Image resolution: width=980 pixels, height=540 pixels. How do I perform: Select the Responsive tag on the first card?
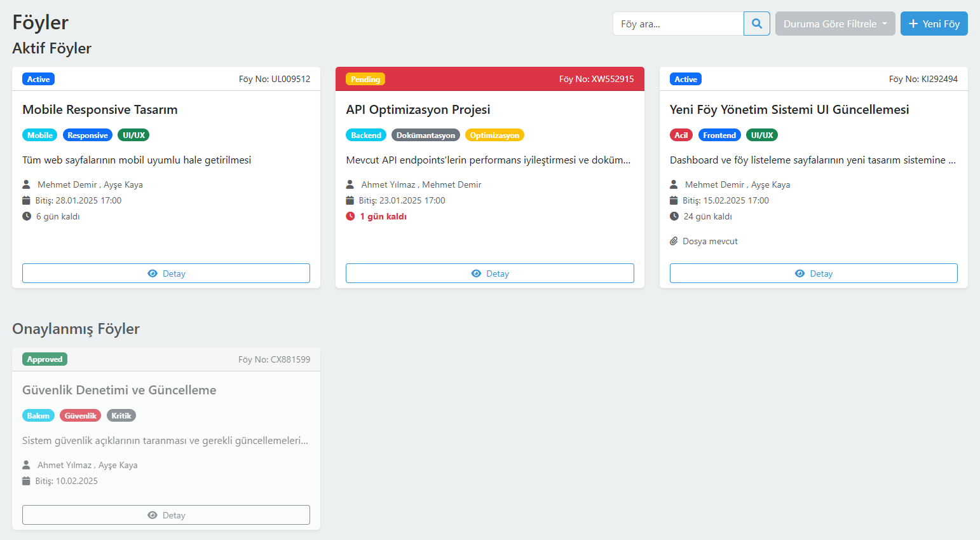88,135
